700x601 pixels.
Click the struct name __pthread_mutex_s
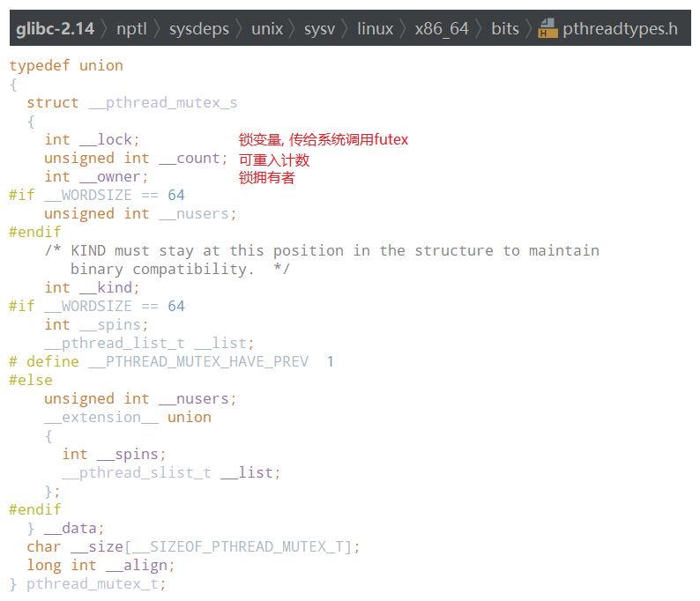point(162,103)
